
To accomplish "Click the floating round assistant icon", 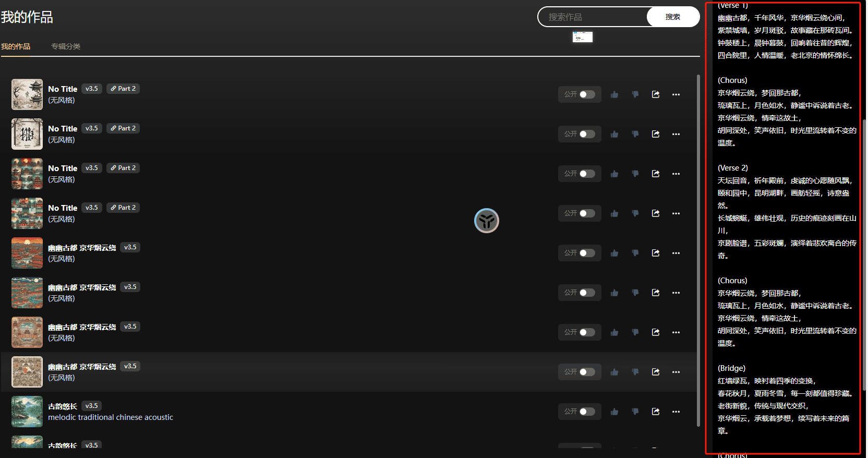I will tap(487, 221).
